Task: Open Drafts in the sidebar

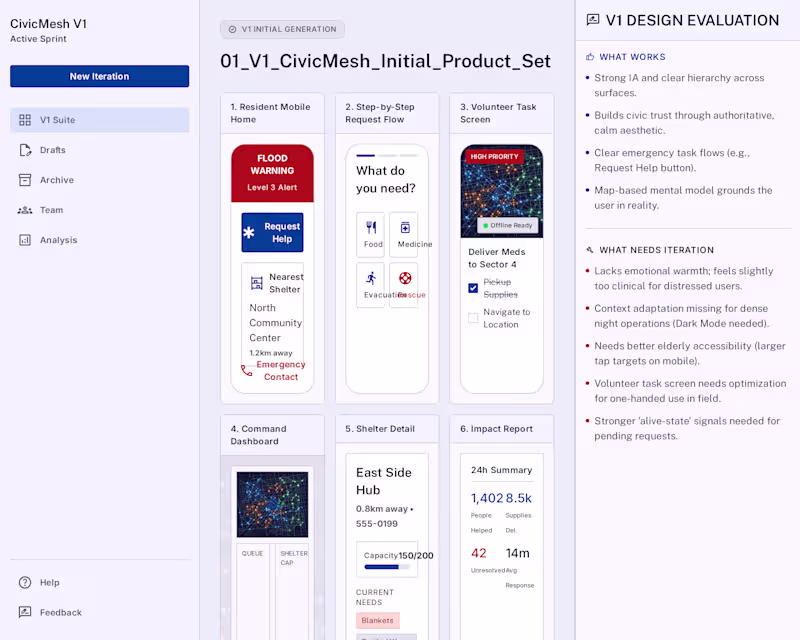Action: (x=99, y=150)
